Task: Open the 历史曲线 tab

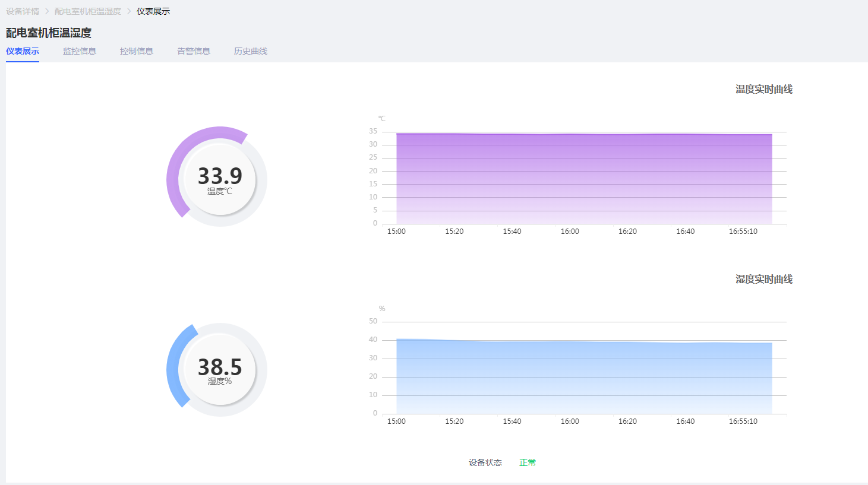Action: pos(251,51)
